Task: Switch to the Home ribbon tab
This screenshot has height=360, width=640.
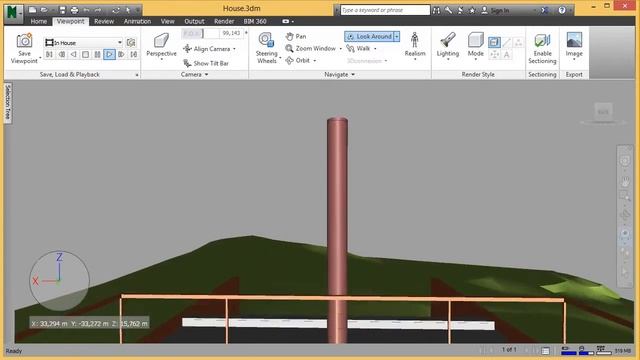Action: coord(39,21)
